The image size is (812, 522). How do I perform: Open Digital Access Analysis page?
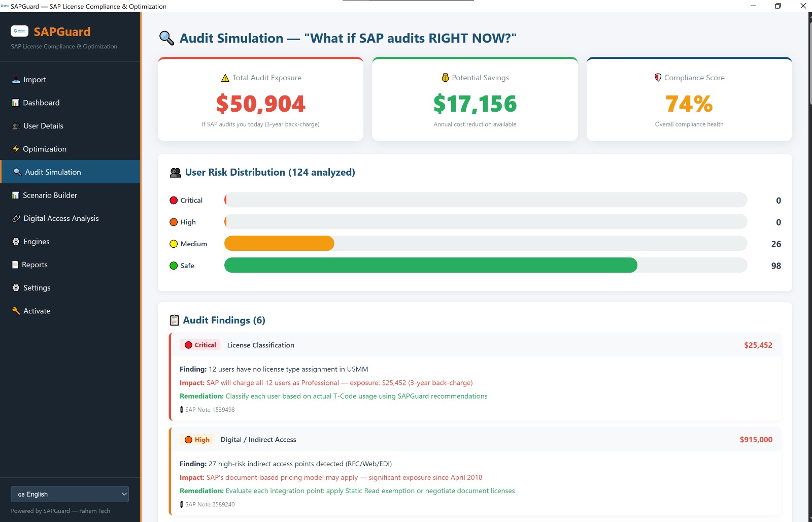click(x=70, y=218)
